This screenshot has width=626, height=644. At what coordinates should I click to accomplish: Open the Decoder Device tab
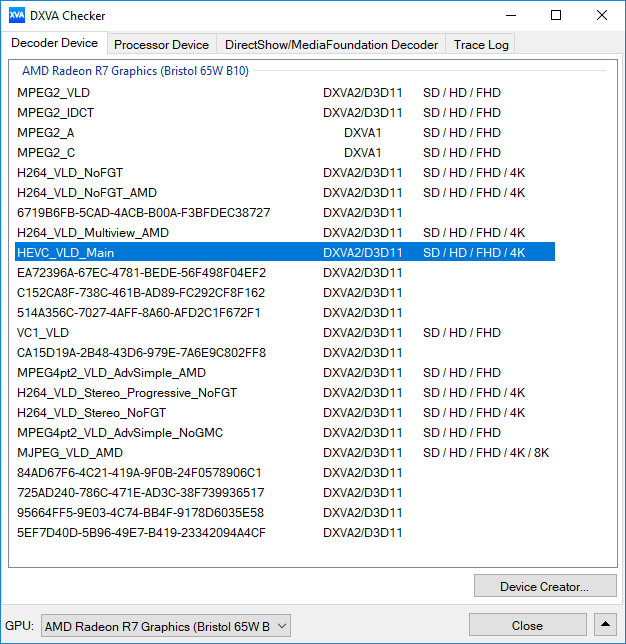54,43
